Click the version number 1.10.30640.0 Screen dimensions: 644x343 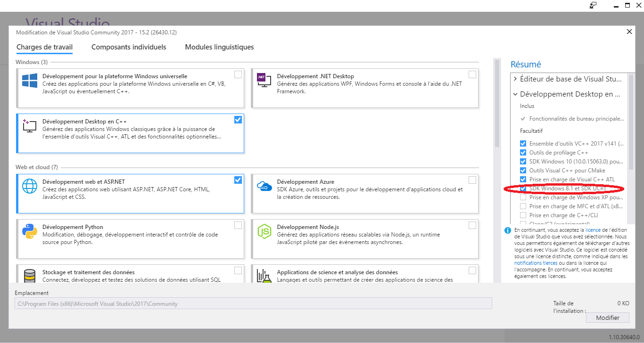(624, 337)
